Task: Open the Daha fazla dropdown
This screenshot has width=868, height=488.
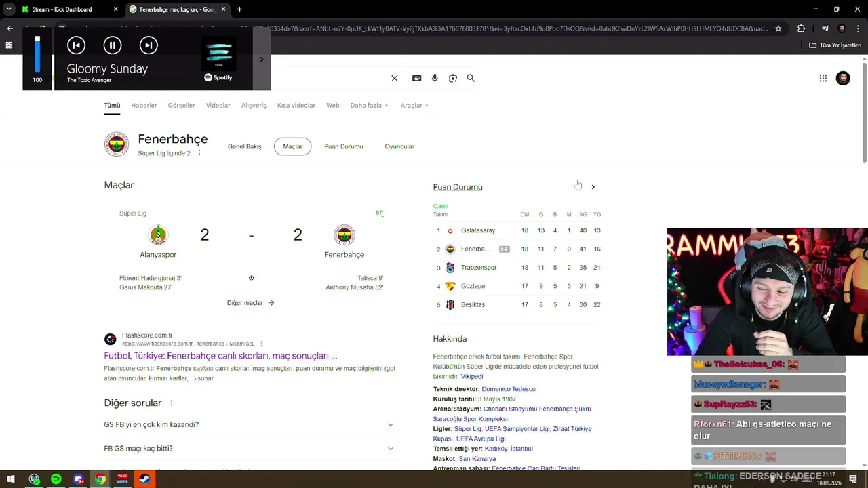Action: [x=369, y=105]
